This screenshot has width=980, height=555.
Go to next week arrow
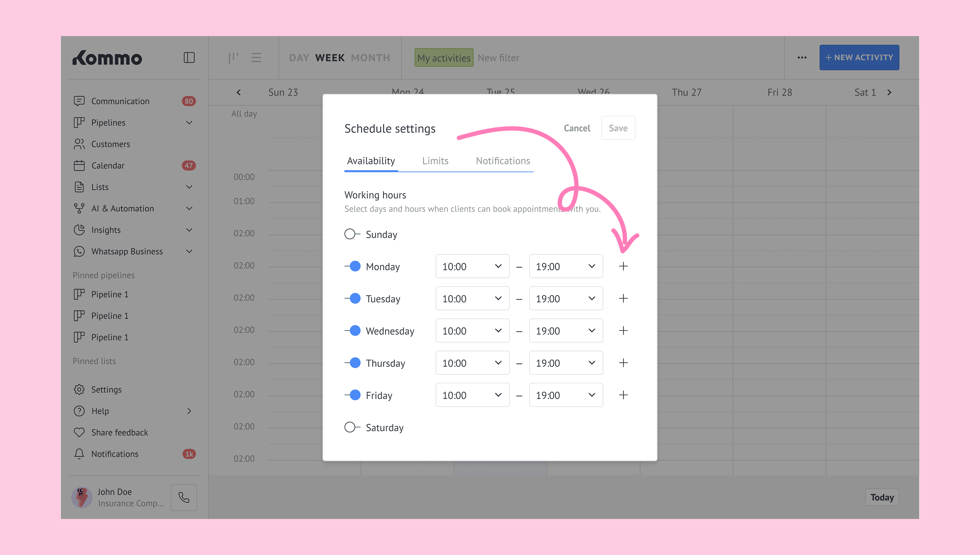tap(889, 92)
